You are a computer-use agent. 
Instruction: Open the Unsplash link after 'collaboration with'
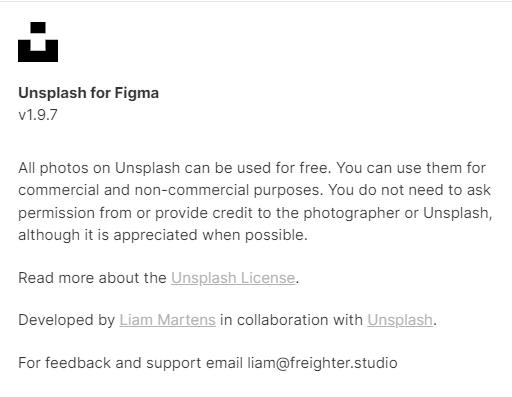click(x=400, y=320)
